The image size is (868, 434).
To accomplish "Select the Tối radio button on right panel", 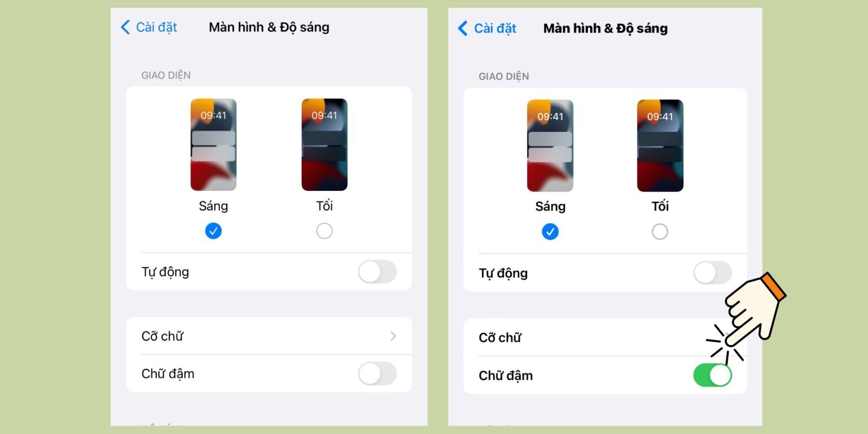I will coord(660,232).
